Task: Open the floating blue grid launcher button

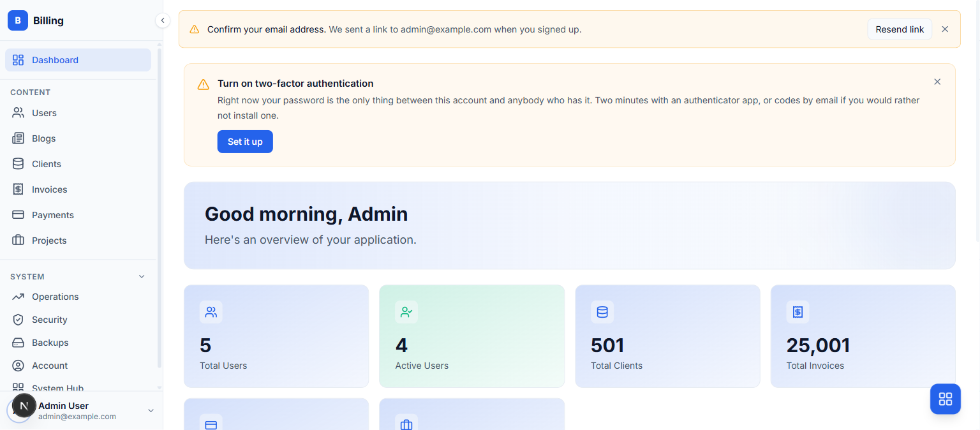Action: point(946,399)
